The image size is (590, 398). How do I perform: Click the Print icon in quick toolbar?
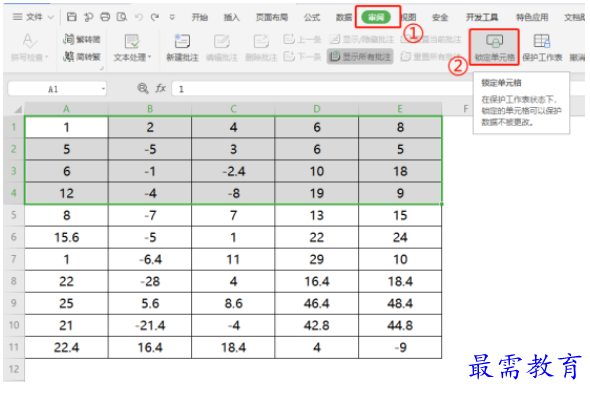click(x=105, y=17)
